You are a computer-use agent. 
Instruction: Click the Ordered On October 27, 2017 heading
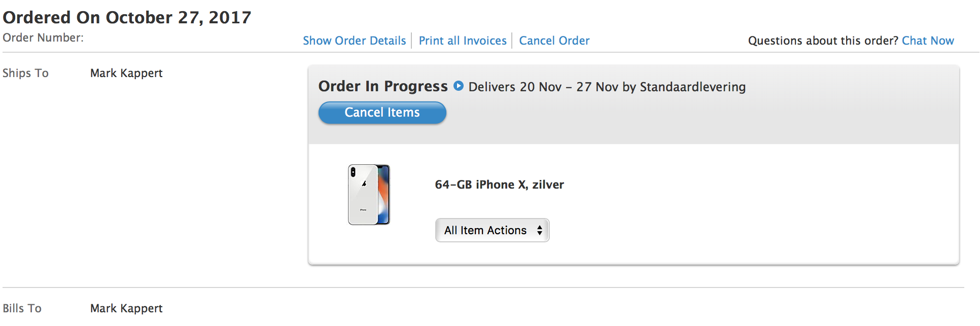(x=127, y=17)
